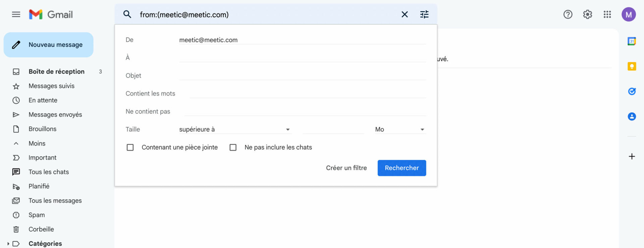
Task: Click the plus icon to get add-ons
Action: [x=632, y=156]
